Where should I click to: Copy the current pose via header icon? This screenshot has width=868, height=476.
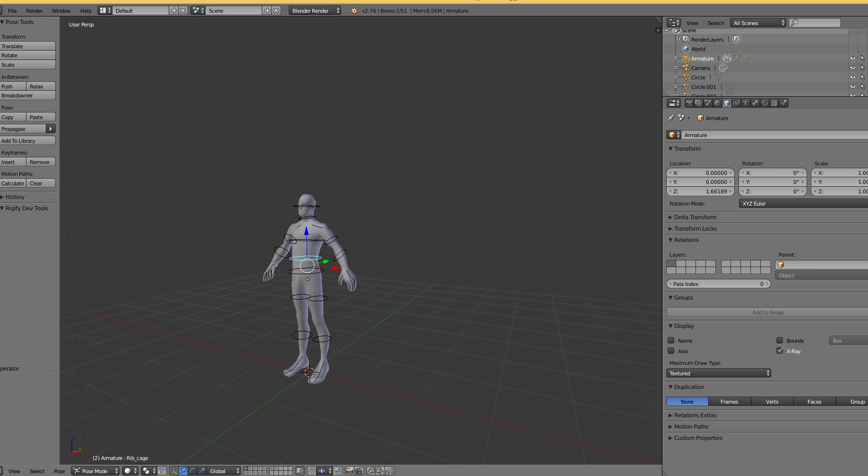point(371,471)
